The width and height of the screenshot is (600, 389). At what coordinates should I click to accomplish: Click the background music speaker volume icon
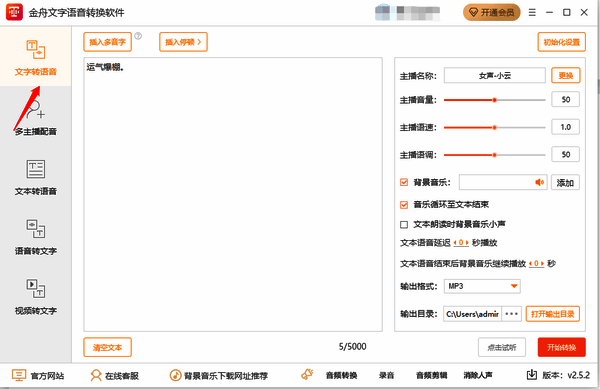(x=540, y=182)
